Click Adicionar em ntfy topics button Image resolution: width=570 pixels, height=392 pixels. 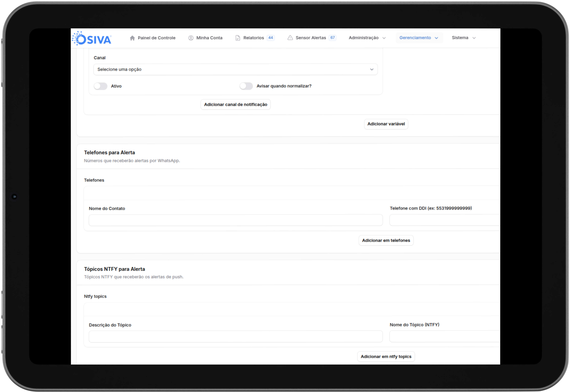point(386,357)
